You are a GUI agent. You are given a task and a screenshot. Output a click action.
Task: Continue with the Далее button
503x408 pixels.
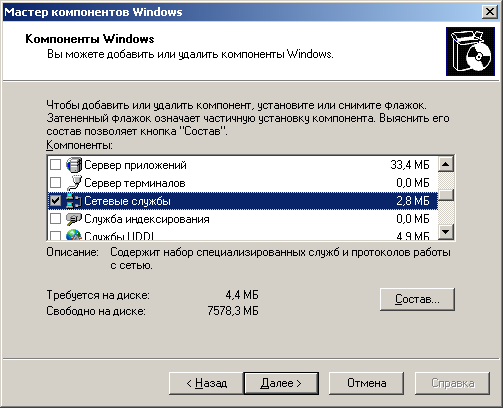point(281,383)
